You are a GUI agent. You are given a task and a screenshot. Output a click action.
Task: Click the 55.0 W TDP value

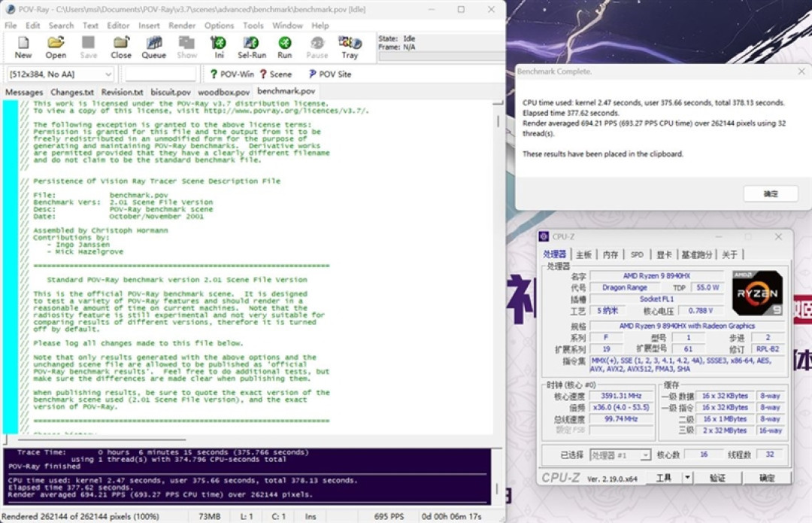tap(707, 287)
